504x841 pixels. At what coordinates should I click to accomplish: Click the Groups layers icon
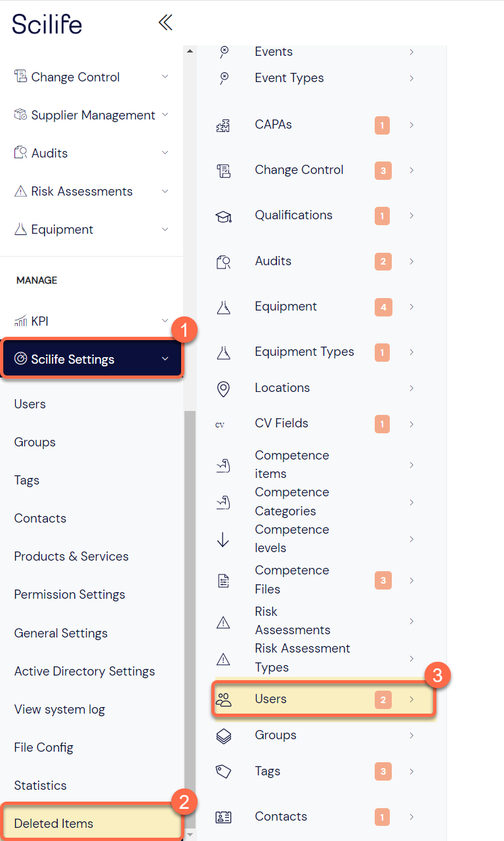coord(223,736)
